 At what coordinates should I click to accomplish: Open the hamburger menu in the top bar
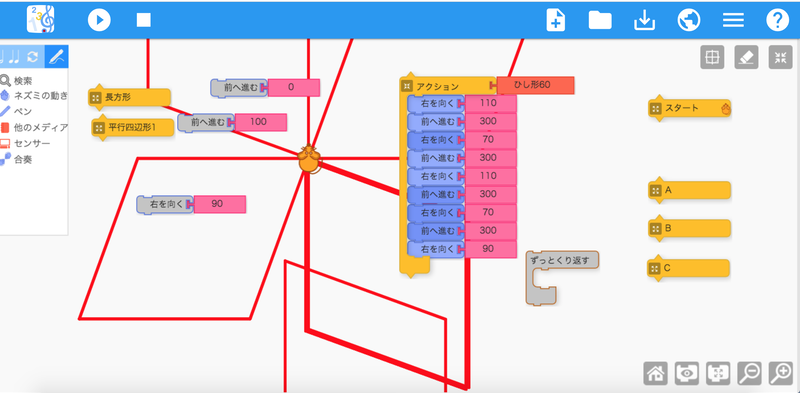pyautogui.click(x=733, y=20)
